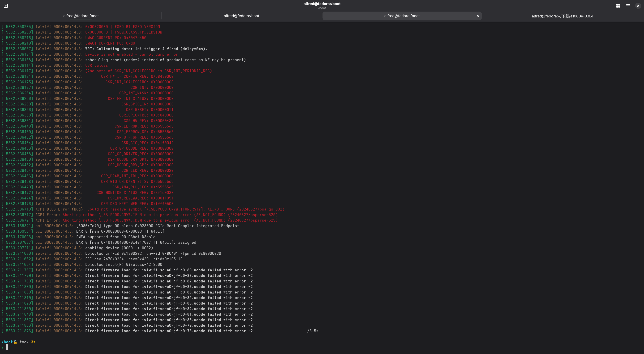This screenshot has width=644, height=354.
Task: Open a new terminal tab
Action: tap(6, 6)
